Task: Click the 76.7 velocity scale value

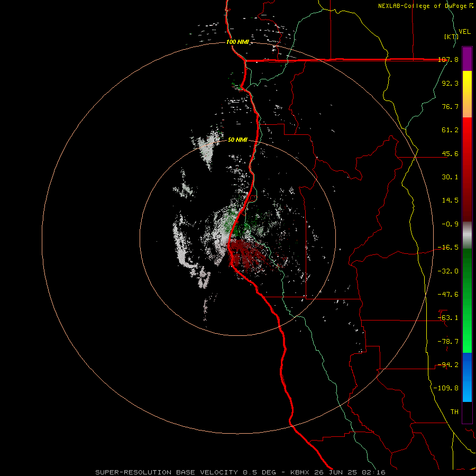Action: pos(450,106)
